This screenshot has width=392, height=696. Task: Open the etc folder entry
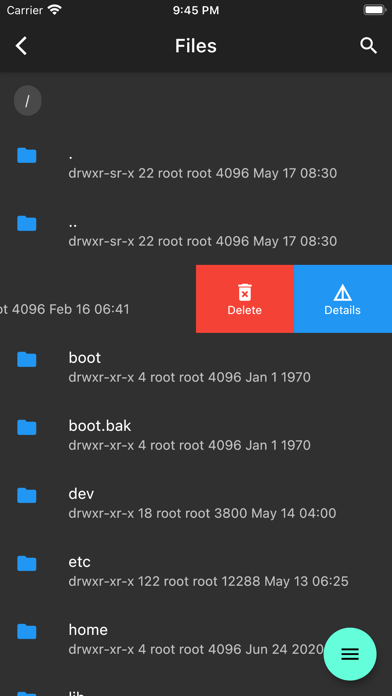(x=196, y=571)
